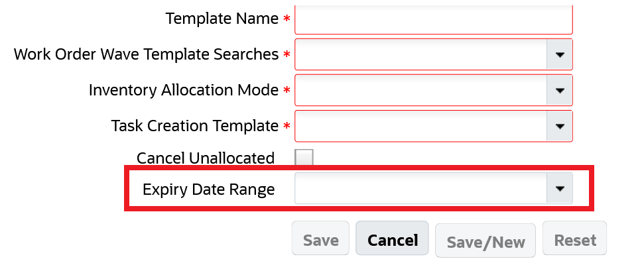Screen dimensions: 644x269
Task: Open Work Order Wave Template Searches dropdown arrow
Action: click(x=559, y=54)
